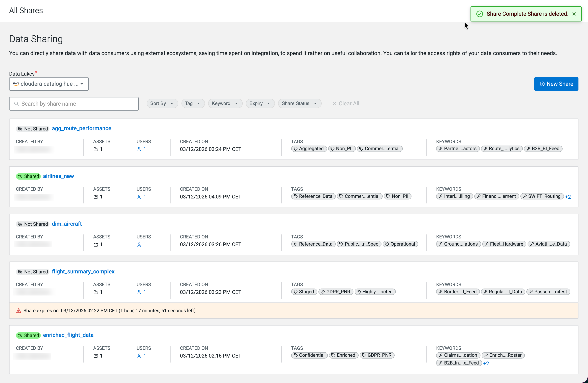Dismiss the share deleted notification
This screenshot has height=383, width=588.
(574, 14)
